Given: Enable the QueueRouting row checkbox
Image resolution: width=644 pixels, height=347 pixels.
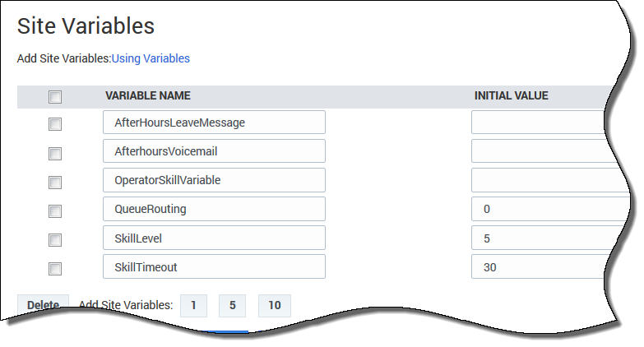Looking at the screenshot, I should (55, 211).
